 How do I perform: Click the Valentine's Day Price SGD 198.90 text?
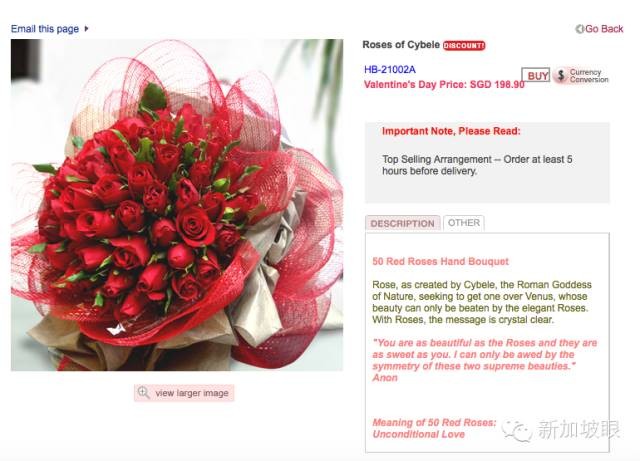[444, 85]
